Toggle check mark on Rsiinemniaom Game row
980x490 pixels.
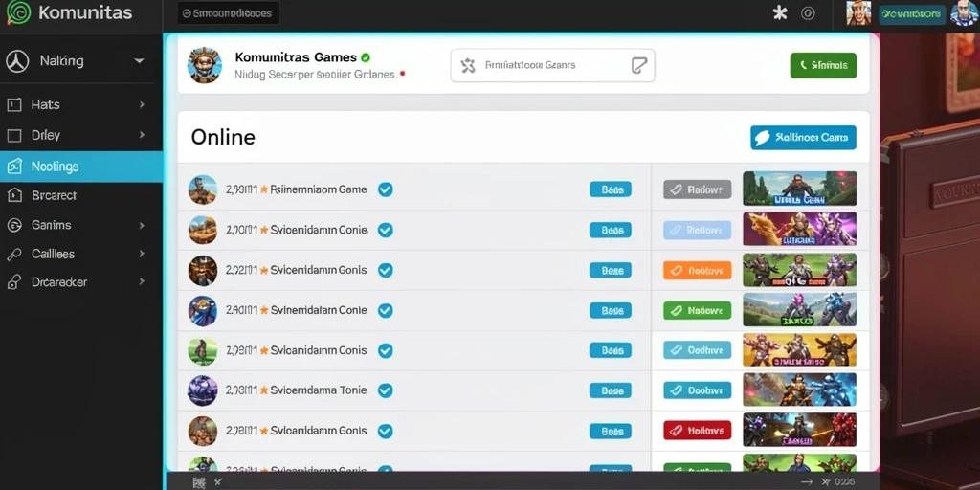(386, 189)
